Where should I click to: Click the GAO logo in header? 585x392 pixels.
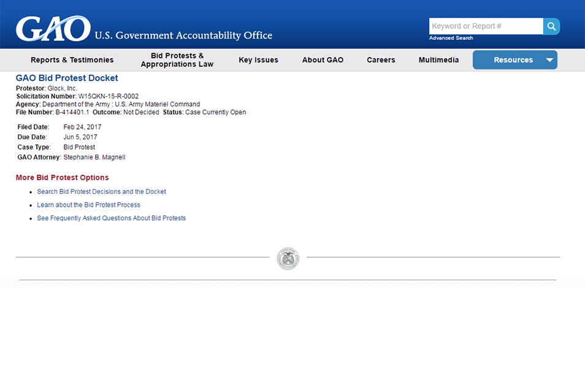(53, 28)
